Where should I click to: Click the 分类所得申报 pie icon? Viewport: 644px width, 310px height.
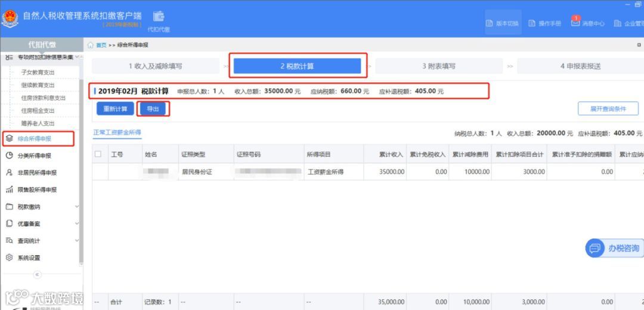[x=10, y=156]
